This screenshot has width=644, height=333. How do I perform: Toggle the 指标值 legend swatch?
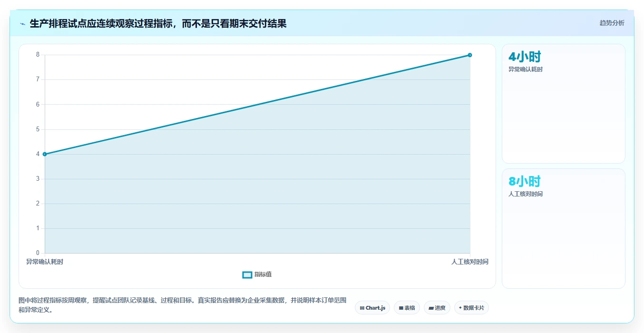(247, 274)
